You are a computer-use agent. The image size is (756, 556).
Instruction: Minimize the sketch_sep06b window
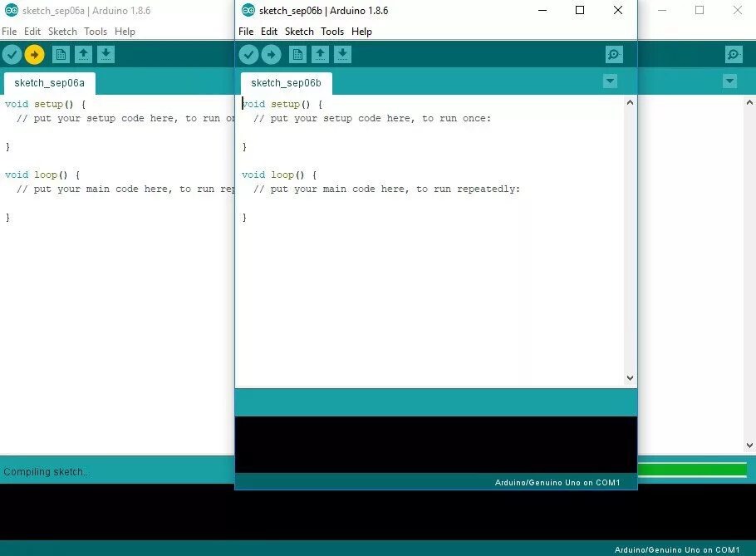click(542, 10)
